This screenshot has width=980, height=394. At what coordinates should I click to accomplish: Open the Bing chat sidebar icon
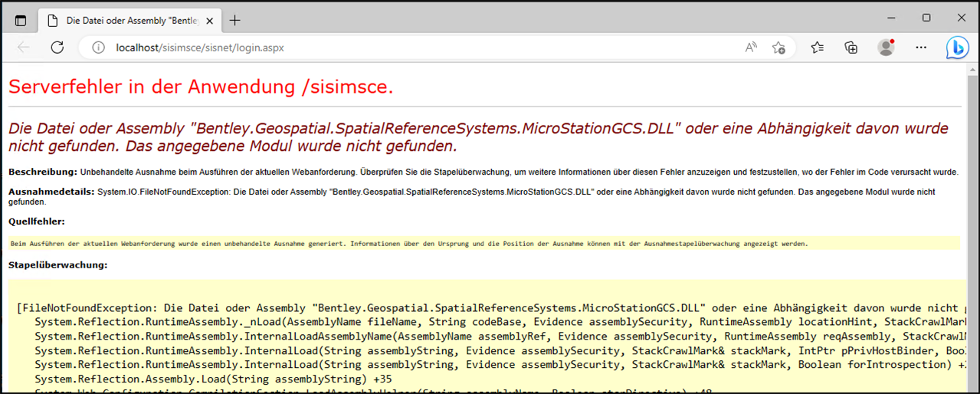coord(956,48)
